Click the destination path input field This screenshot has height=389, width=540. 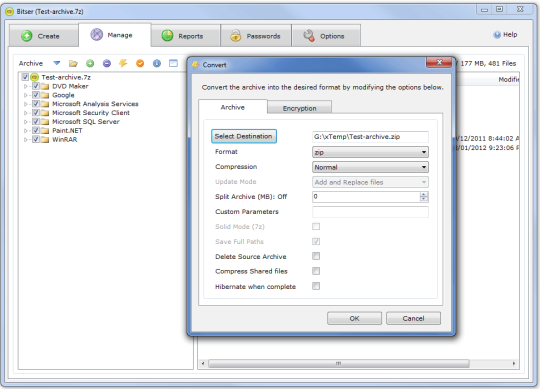click(x=370, y=137)
